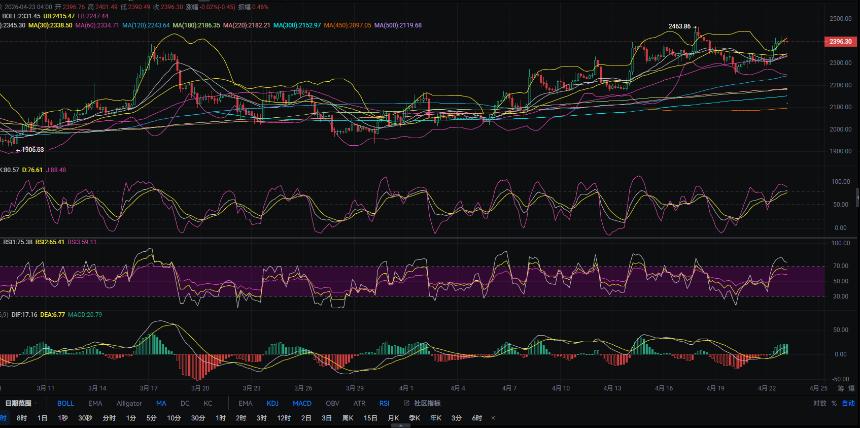Select the 年K timeframe

435,418
